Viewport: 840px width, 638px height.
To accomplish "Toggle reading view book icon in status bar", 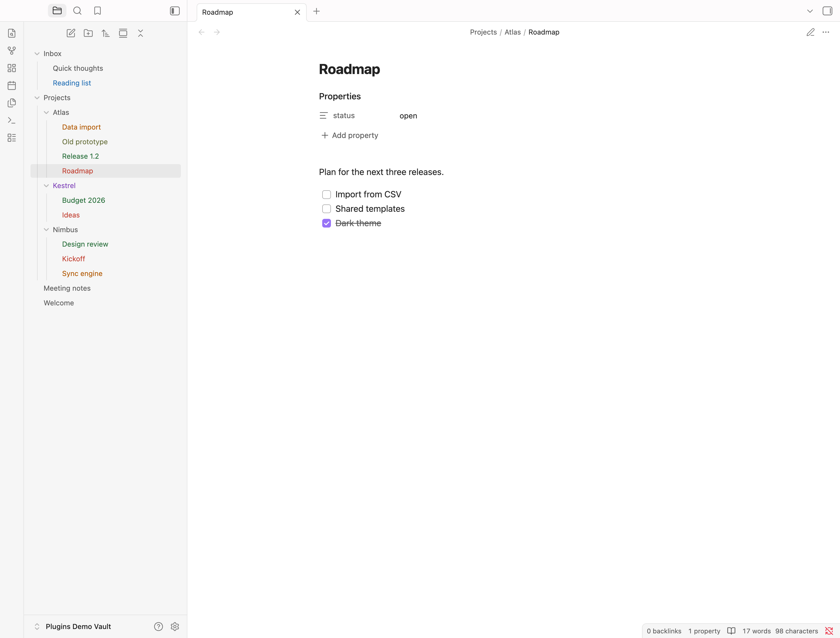I will tap(731, 631).
